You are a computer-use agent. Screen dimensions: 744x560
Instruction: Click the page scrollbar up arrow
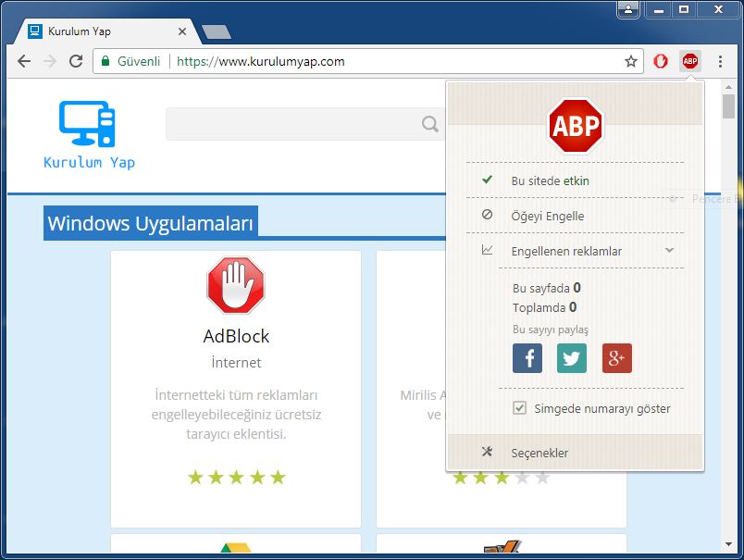point(728,87)
